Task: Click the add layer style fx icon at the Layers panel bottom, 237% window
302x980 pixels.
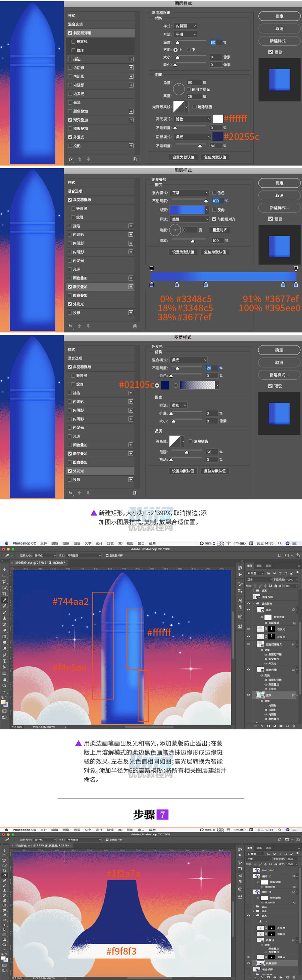Action: tap(262, 726)
